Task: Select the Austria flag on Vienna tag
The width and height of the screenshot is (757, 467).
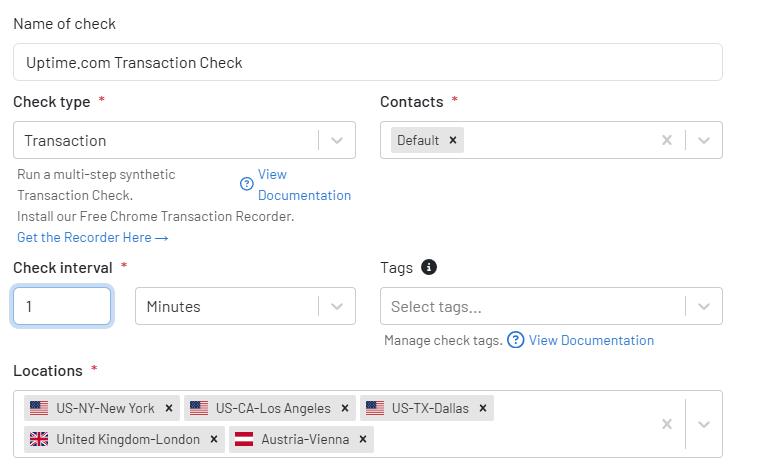Action: (x=244, y=439)
